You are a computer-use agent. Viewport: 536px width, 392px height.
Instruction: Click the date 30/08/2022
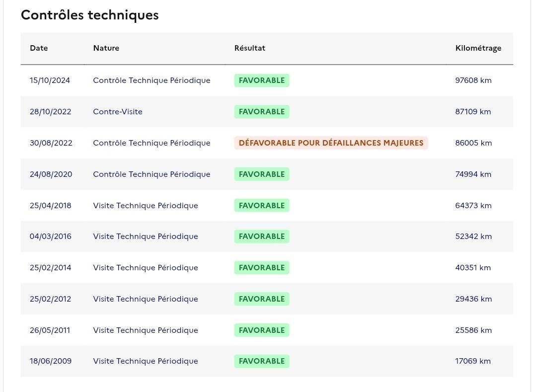(x=51, y=143)
